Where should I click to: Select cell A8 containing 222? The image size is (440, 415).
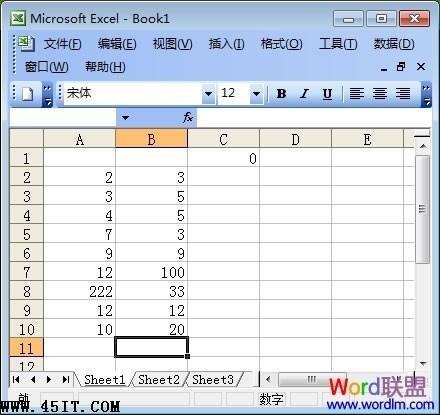point(80,291)
